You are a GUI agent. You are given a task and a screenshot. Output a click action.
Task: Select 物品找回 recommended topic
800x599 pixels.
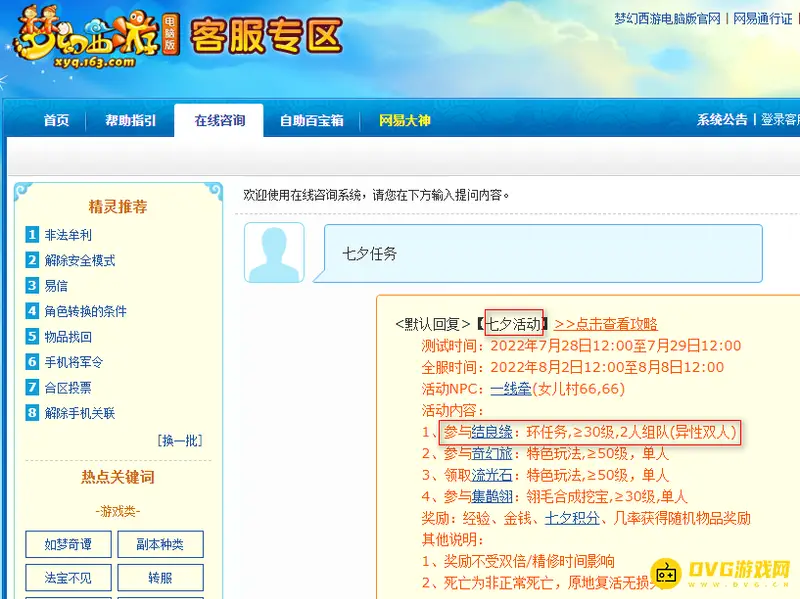[68, 337]
